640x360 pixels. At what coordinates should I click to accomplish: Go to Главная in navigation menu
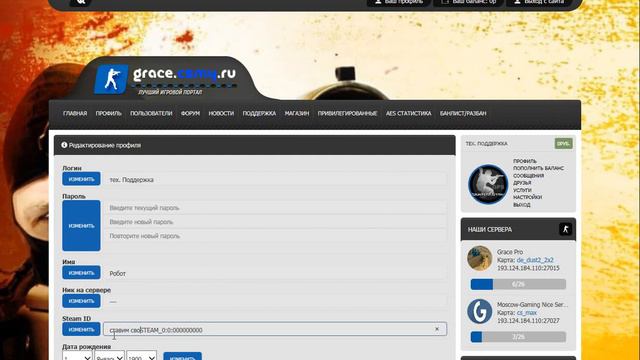(75, 113)
